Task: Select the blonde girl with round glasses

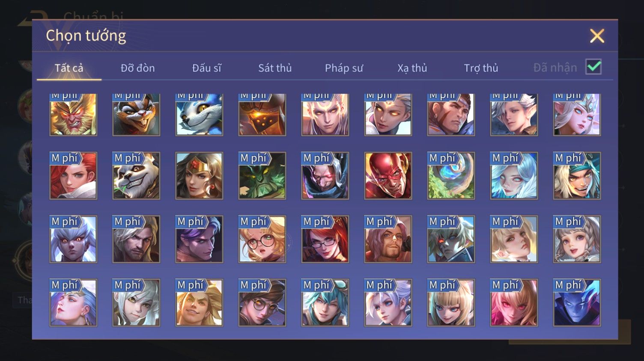Action: (x=262, y=239)
